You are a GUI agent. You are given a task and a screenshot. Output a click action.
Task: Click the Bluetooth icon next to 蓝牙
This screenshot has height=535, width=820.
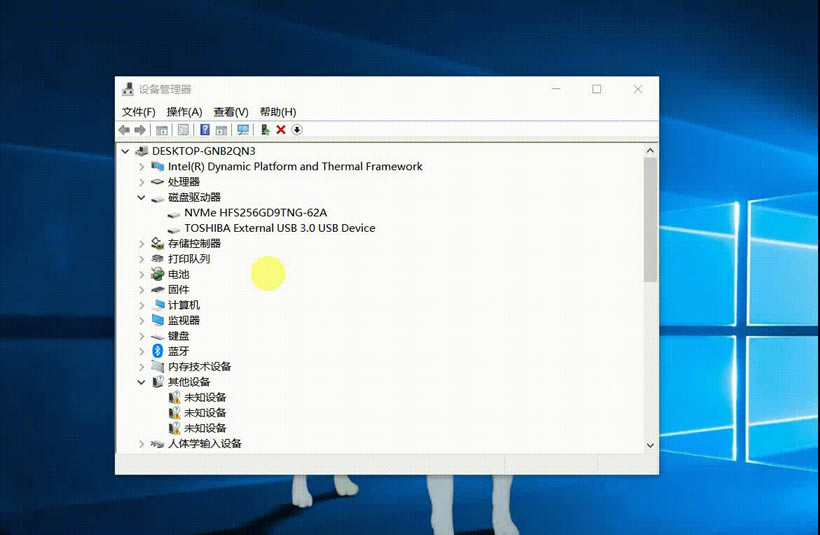point(157,351)
